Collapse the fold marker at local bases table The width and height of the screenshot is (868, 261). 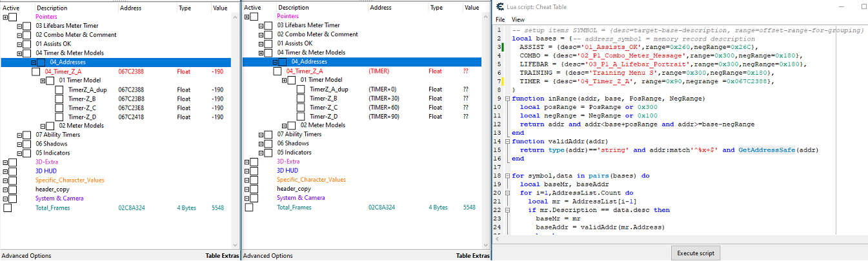[507, 39]
